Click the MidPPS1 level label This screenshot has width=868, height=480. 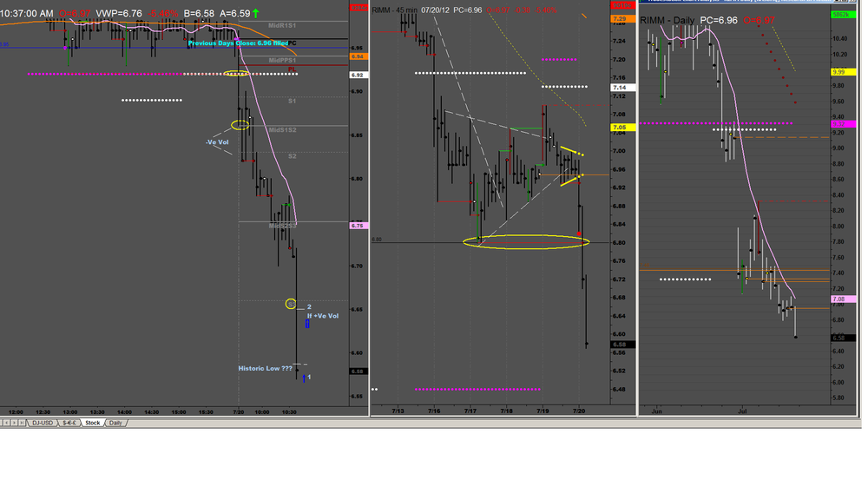[282, 60]
